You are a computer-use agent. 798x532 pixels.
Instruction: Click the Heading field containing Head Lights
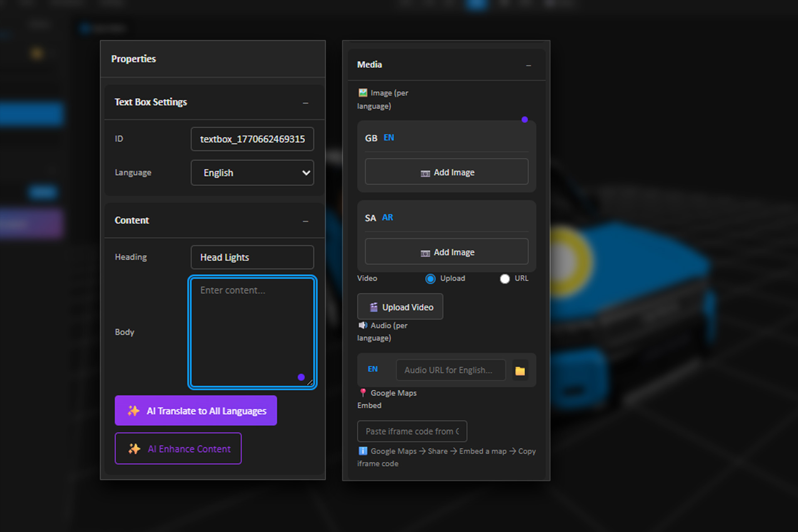252,257
